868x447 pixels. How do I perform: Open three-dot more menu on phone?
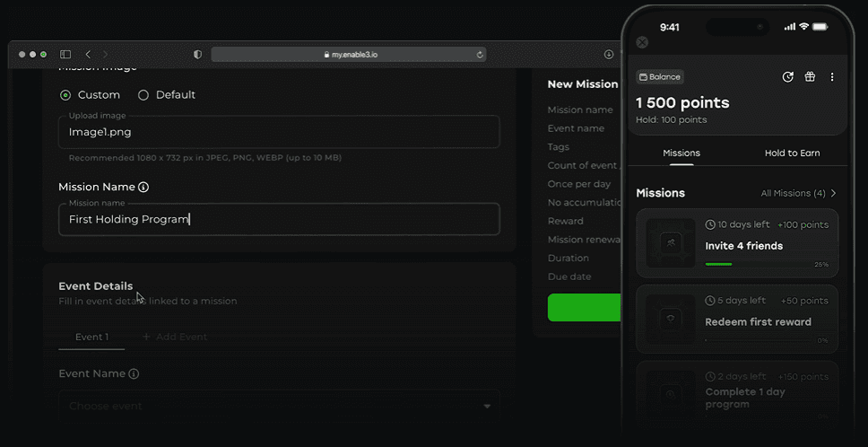coord(832,77)
